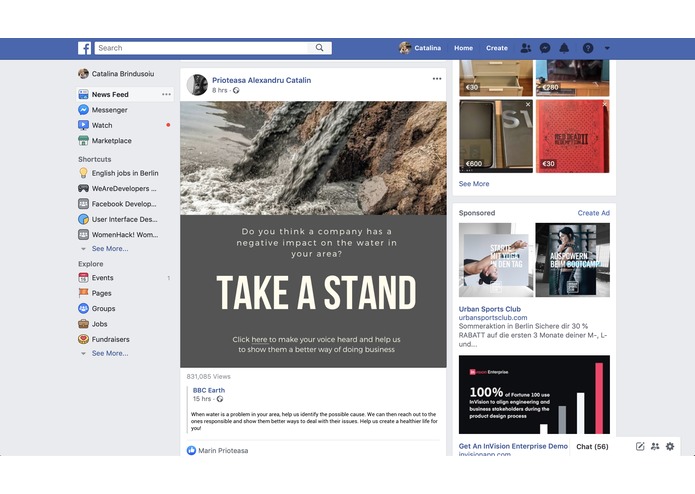The image size is (695, 494).
Task: Click the TAKE A STAND video image
Action: (x=313, y=234)
